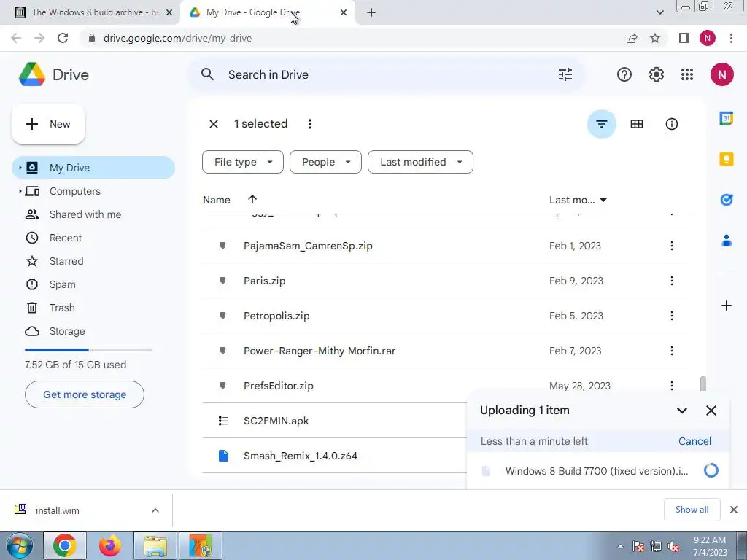Focus the Search in Drive field

(386, 74)
